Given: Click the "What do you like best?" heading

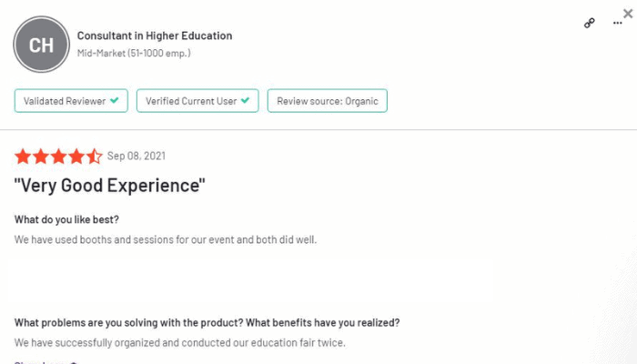Looking at the screenshot, I should coord(66,220).
